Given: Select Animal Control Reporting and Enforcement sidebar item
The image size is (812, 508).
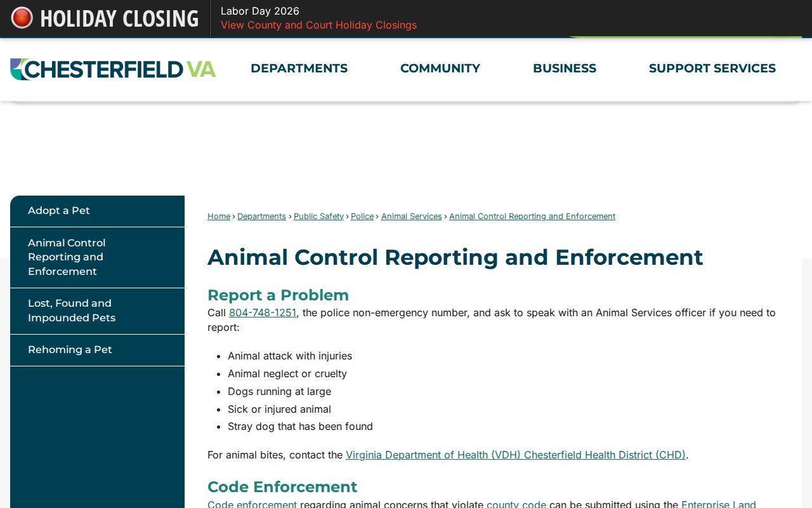Looking at the screenshot, I should pyautogui.click(x=97, y=257).
